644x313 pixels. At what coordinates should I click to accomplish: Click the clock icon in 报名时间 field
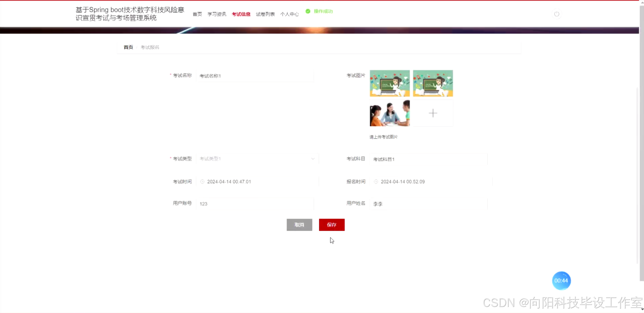coord(376,181)
